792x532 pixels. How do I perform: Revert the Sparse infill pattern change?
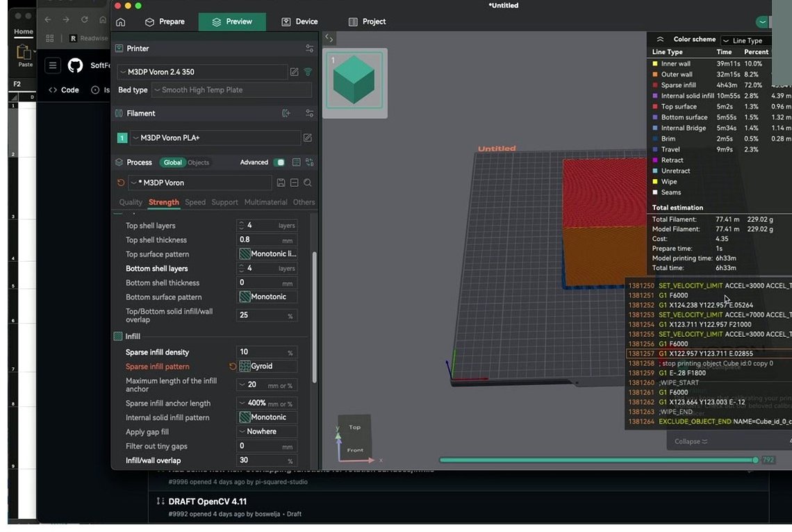pos(232,367)
